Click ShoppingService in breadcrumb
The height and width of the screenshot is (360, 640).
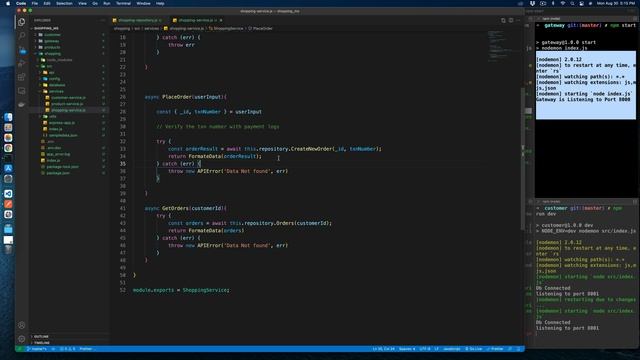(228, 29)
